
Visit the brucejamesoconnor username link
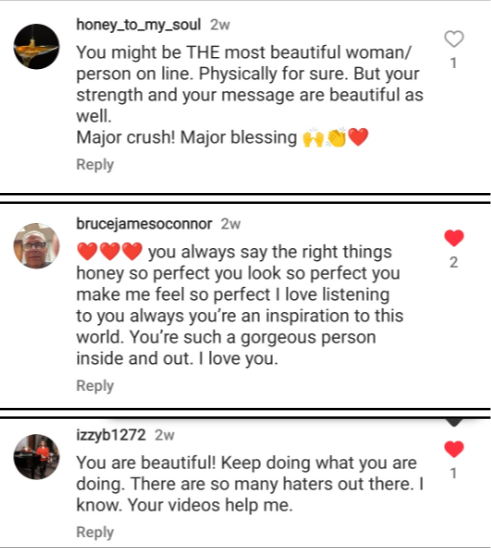click(x=144, y=224)
